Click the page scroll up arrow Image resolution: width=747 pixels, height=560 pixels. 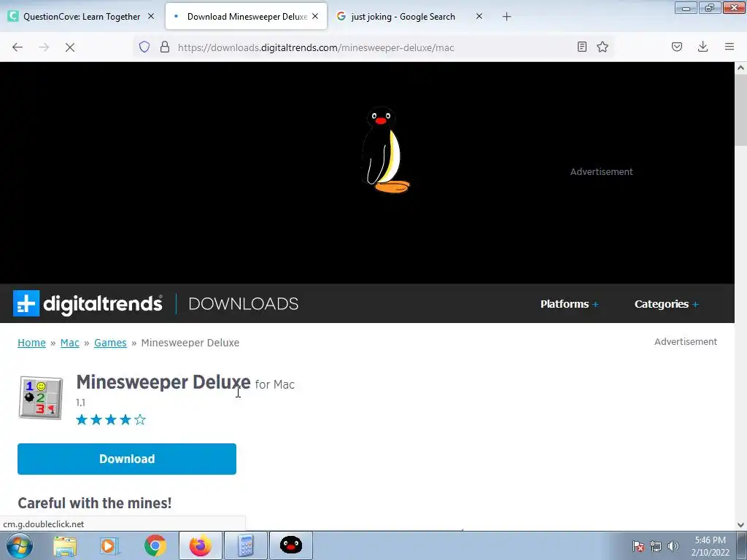tap(740, 68)
